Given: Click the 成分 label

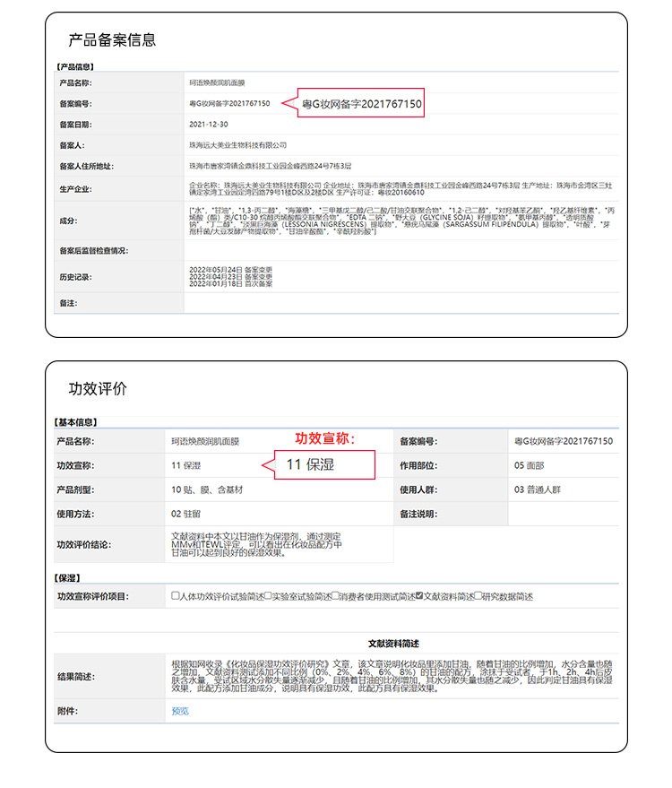Looking at the screenshot, I should [68, 221].
